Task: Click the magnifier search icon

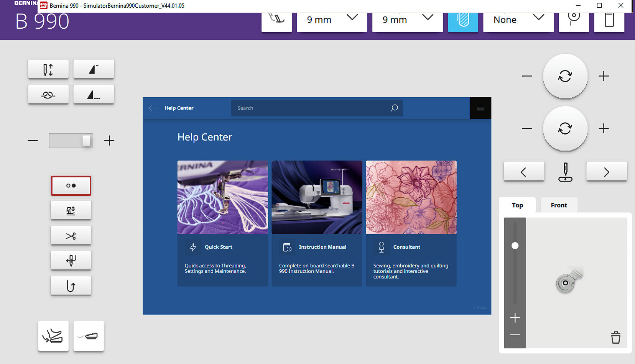Action: click(x=394, y=108)
